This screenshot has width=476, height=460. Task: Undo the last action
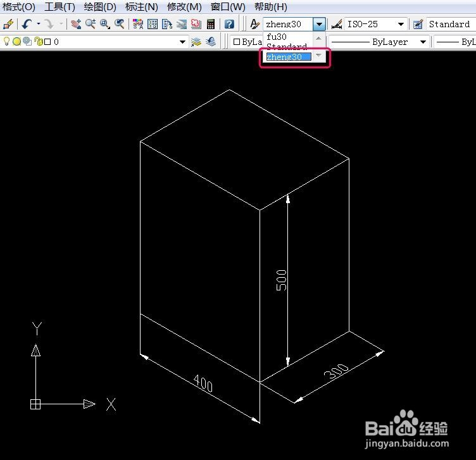[27, 24]
